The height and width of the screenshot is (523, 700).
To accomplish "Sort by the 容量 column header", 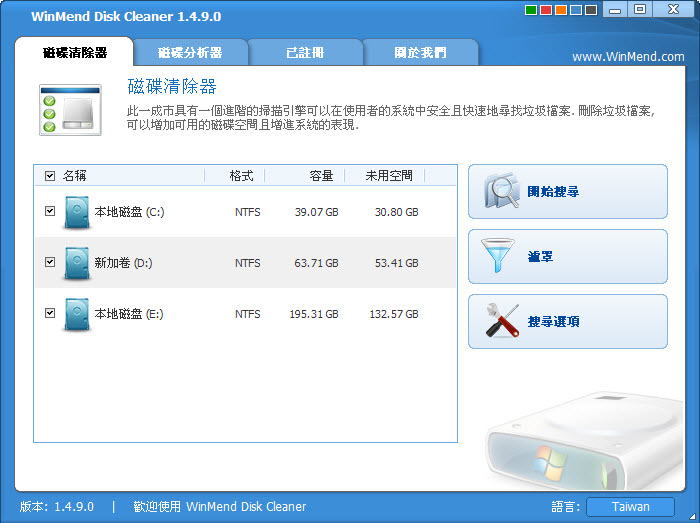I will (321, 176).
